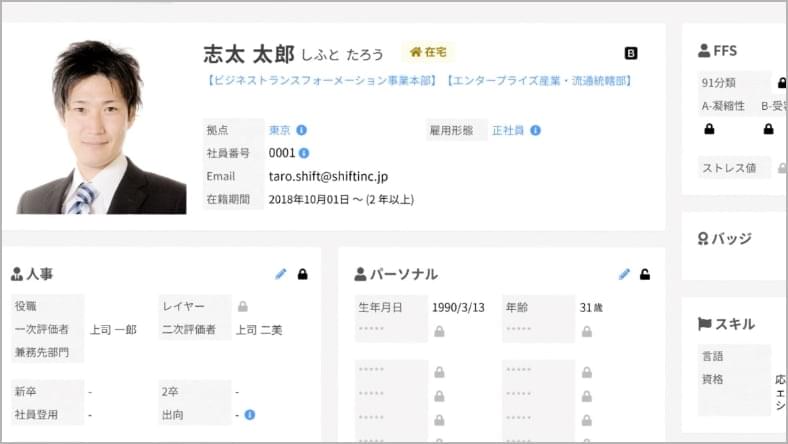788x444 pixels.
Task: Click the info icon beside employee number 0001
Action: [304, 153]
